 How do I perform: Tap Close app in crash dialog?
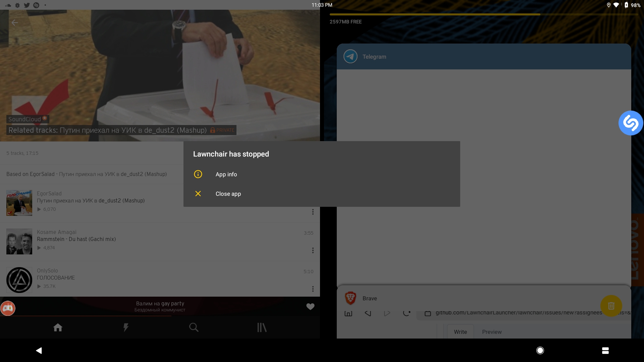pos(321,194)
